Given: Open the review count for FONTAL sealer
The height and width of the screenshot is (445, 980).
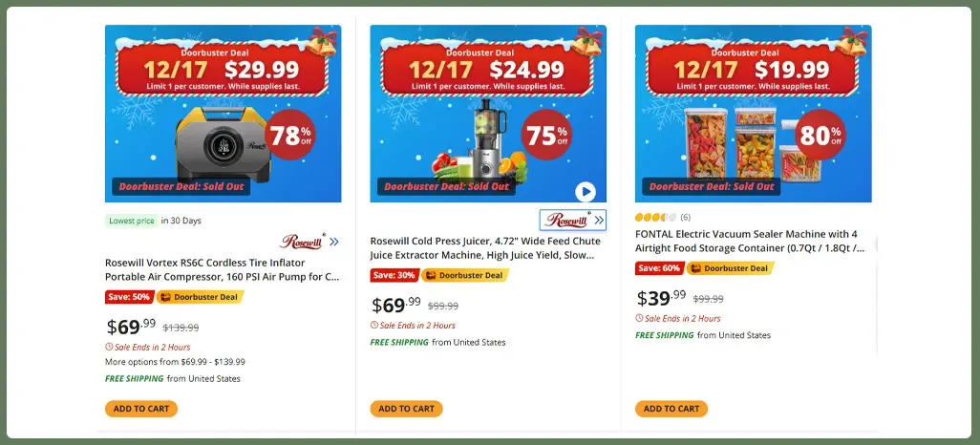Looking at the screenshot, I should 686,218.
